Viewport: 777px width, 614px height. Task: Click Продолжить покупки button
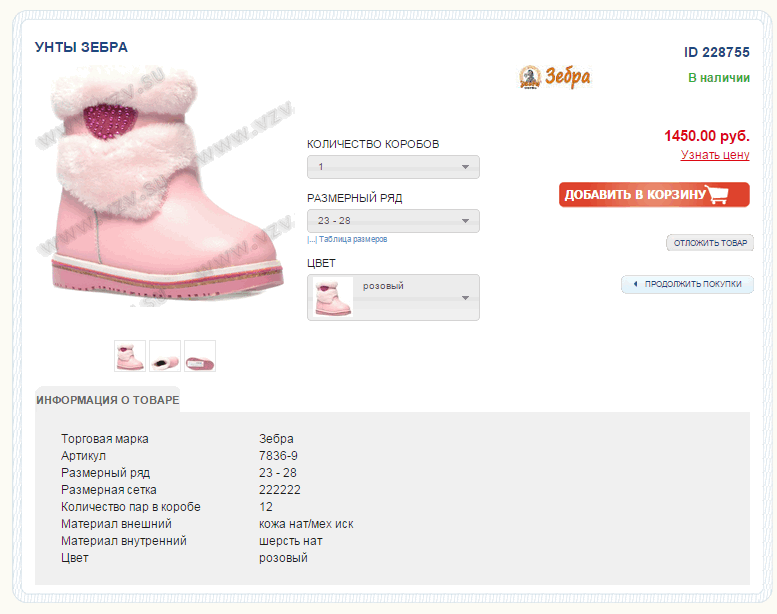tap(687, 284)
